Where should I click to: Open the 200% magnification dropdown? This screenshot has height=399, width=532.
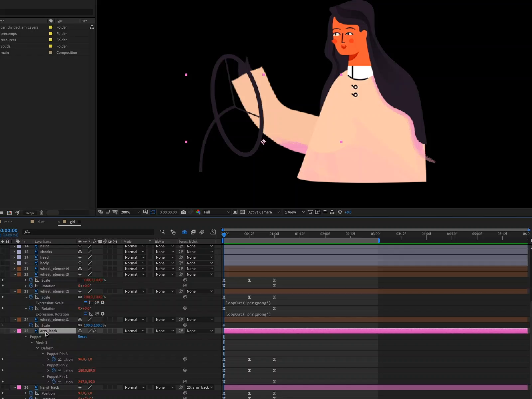coord(130,212)
